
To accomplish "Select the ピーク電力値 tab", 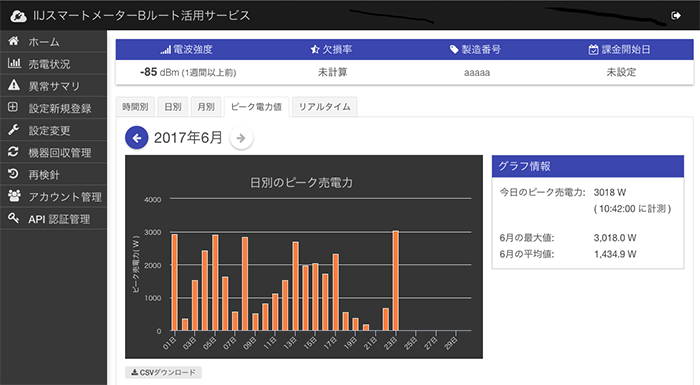I will [x=256, y=107].
